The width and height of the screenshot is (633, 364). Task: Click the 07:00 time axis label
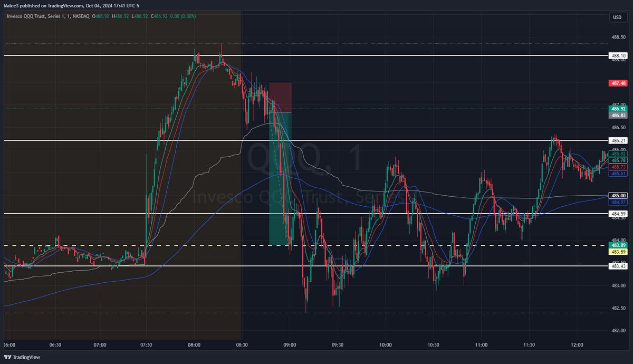coord(100,344)
